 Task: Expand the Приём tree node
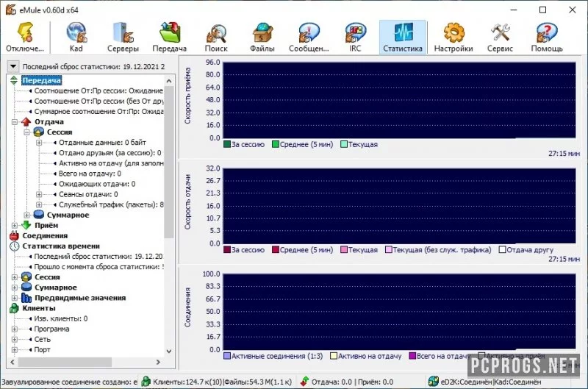14,226
